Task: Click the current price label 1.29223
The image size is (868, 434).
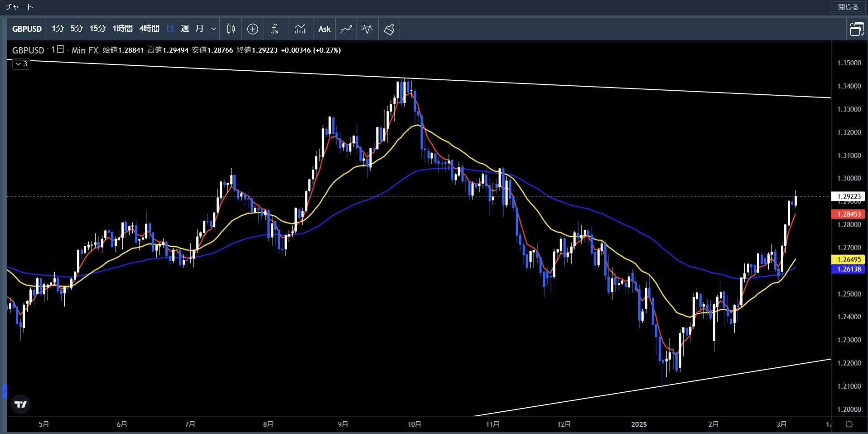Action: [x=849, y=196]
